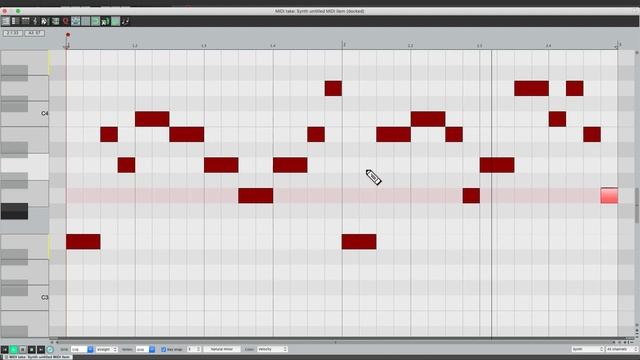The width and height of the screenshot is (640, 360).
Task: Click the fifth icon in the top toolbar
Action: (45, 21)
